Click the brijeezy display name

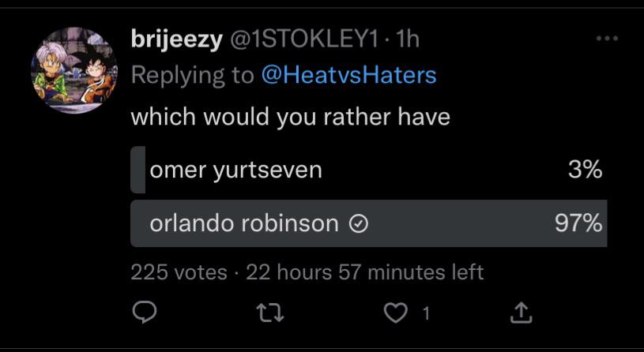[x=176, y=40]
